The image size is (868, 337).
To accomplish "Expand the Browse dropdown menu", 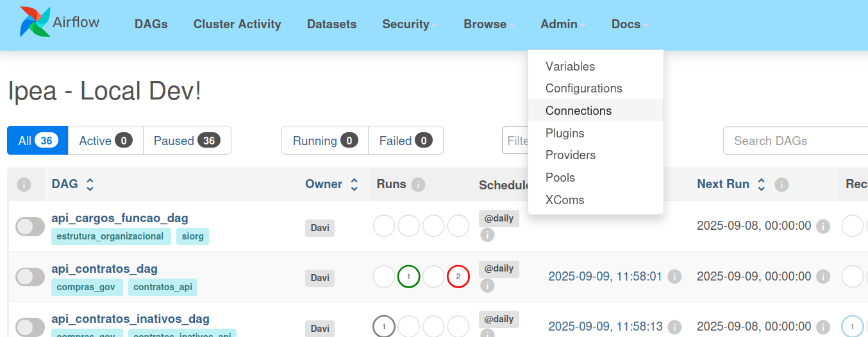I will point(489,24).
